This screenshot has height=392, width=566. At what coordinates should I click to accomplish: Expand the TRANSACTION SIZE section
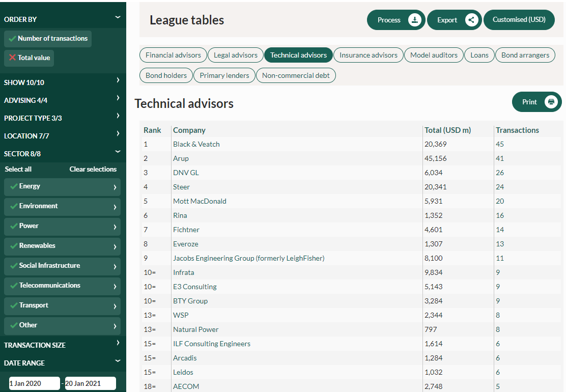coord(118,343)
